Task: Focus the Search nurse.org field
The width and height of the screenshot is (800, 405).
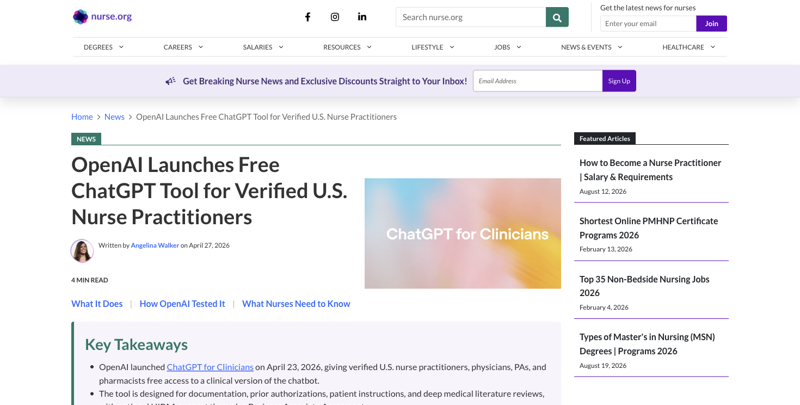Action: (x=470, y=17)
